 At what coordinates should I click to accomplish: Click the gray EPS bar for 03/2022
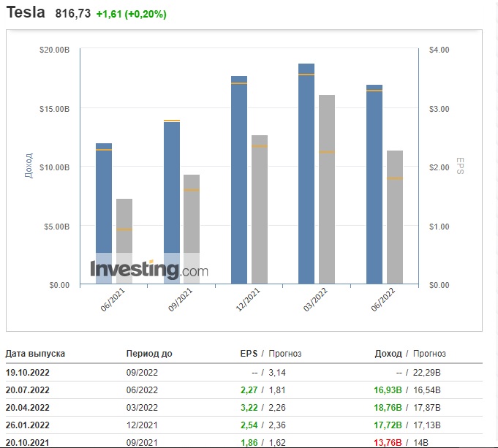pos(327,189)
